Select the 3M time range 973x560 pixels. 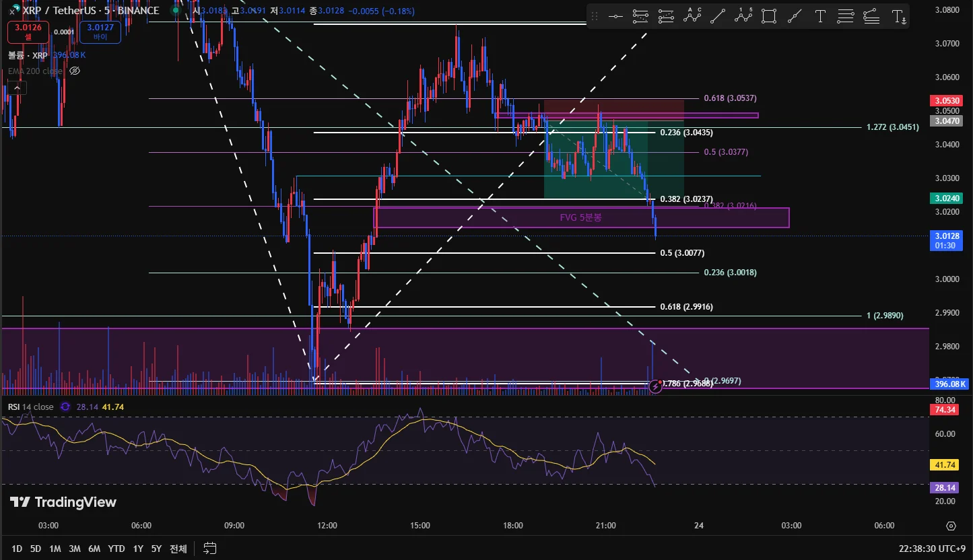pos(75,549)
